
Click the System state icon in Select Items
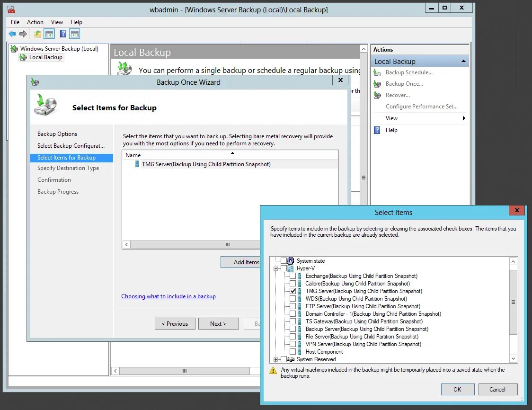pos(291,261)
